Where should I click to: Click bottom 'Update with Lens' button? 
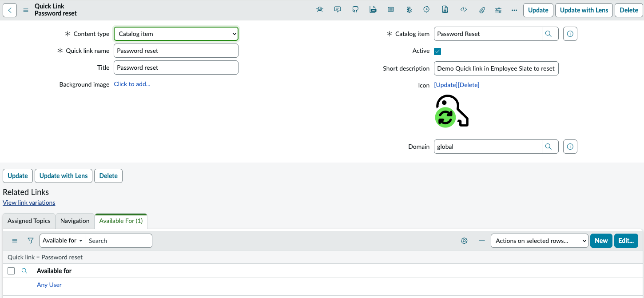click(64, 176)
